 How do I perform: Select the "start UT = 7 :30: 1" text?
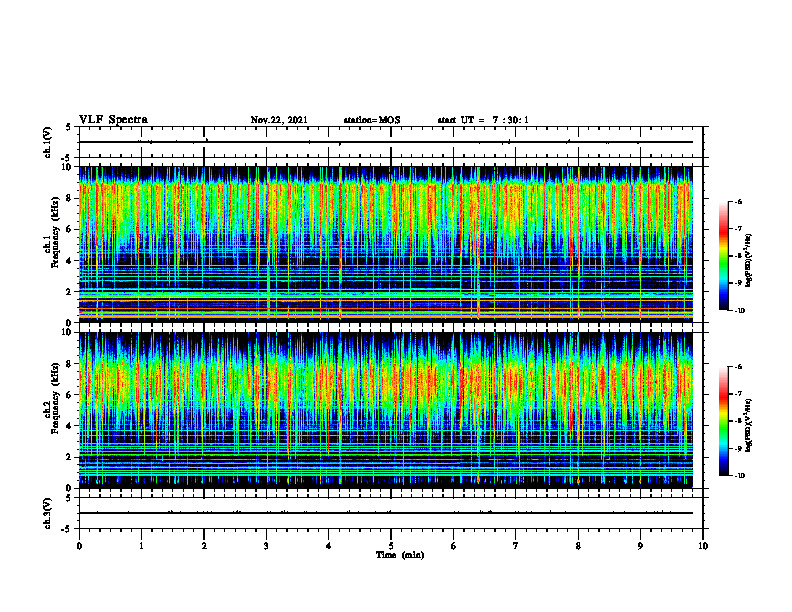(483, 120)
